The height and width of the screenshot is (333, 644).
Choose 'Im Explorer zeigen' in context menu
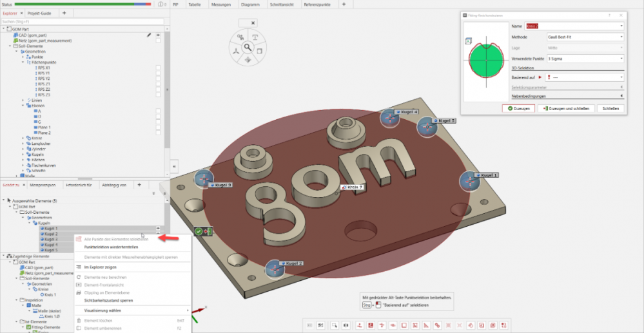[99, 267]
